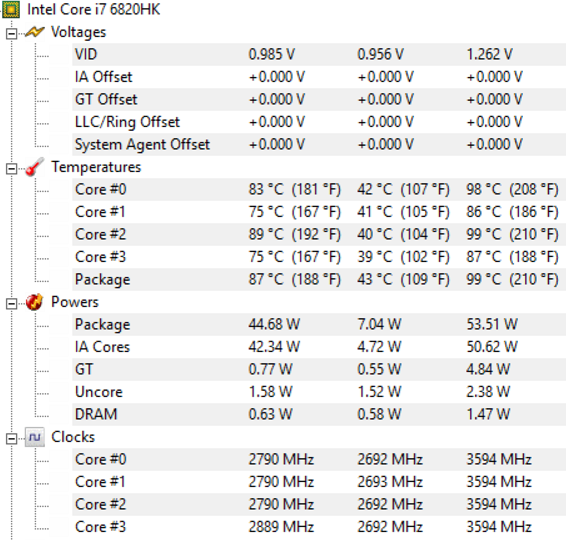Viewport: 566px width, 540px height.
Task: Collapse the Powers section
Action: pyautogui.click(x=12, y=304)
